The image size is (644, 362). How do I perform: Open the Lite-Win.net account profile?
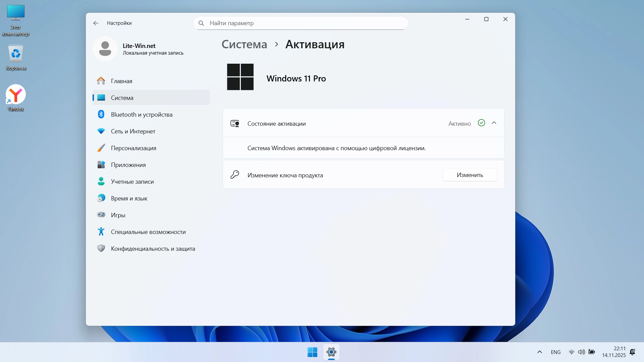coord(138,49)
